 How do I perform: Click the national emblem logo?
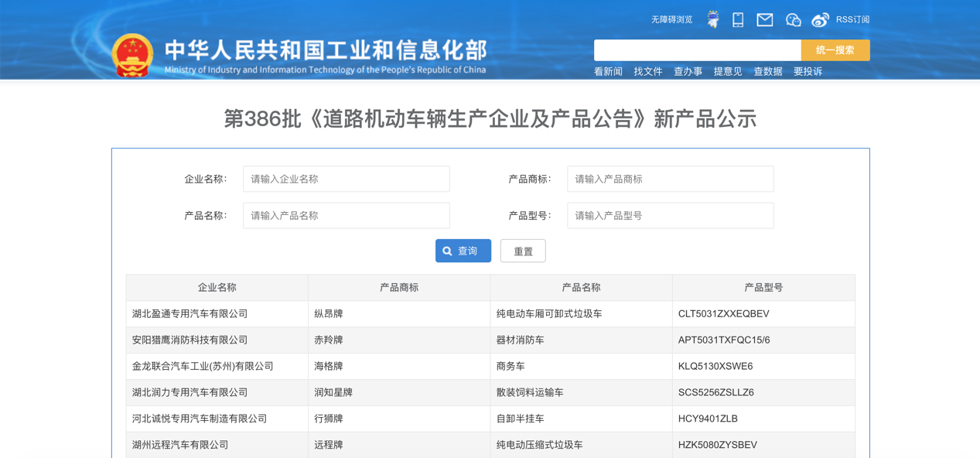click(133, 56)
